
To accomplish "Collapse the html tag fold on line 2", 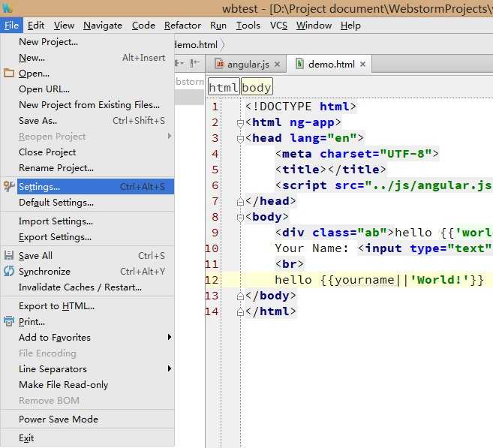I will pyautogui.click(x=240, y=123).
